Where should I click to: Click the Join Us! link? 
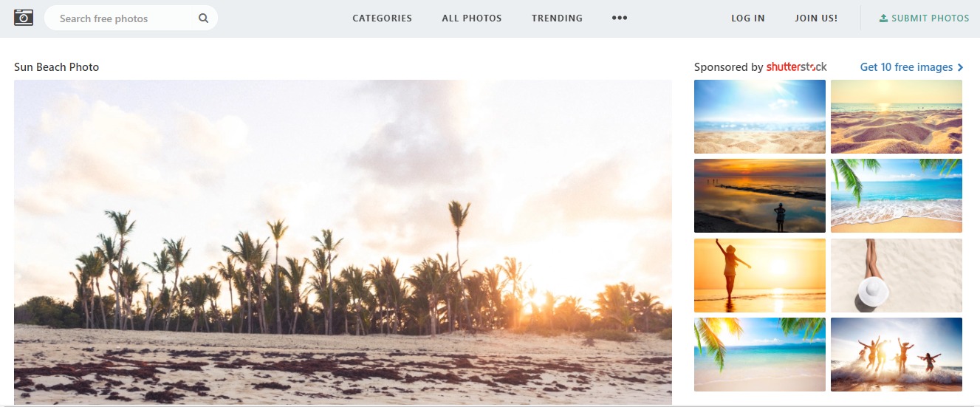[816, 18]
